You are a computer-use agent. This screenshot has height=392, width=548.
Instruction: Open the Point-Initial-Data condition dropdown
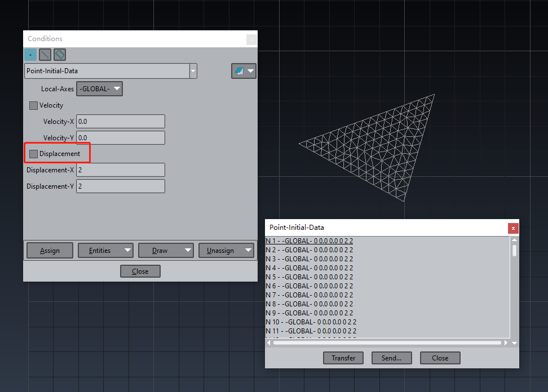pos(193,71)
